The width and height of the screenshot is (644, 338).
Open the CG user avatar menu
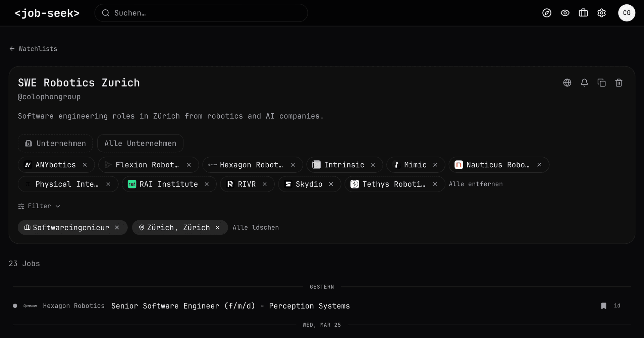pyautogui.click(x=627, y=13)
